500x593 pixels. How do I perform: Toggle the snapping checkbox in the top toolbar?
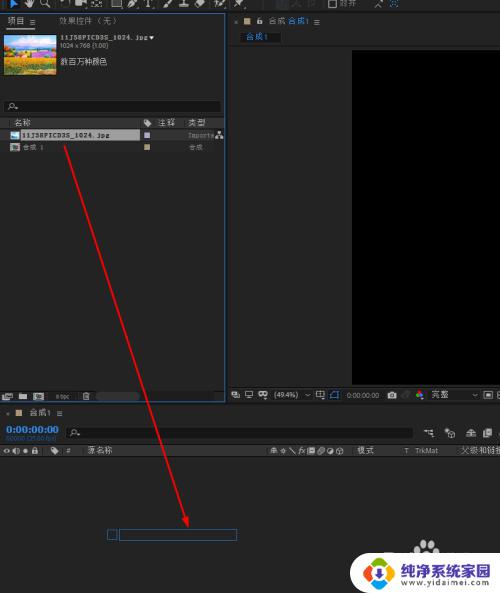332,4
